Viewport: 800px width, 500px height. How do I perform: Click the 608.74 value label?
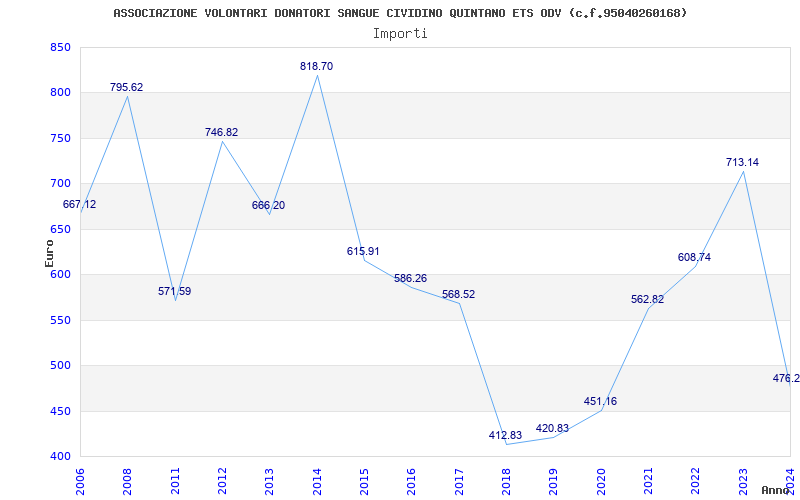[x=694, y=258]
